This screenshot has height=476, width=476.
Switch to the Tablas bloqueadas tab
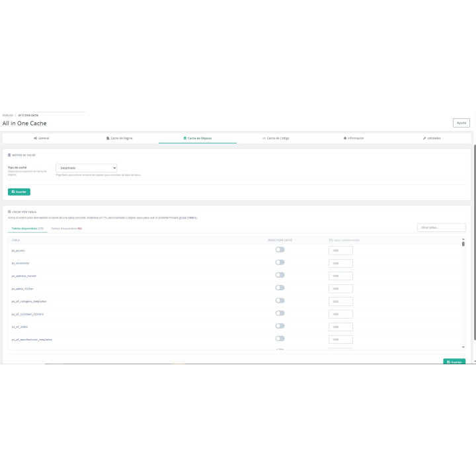point(67,228)
